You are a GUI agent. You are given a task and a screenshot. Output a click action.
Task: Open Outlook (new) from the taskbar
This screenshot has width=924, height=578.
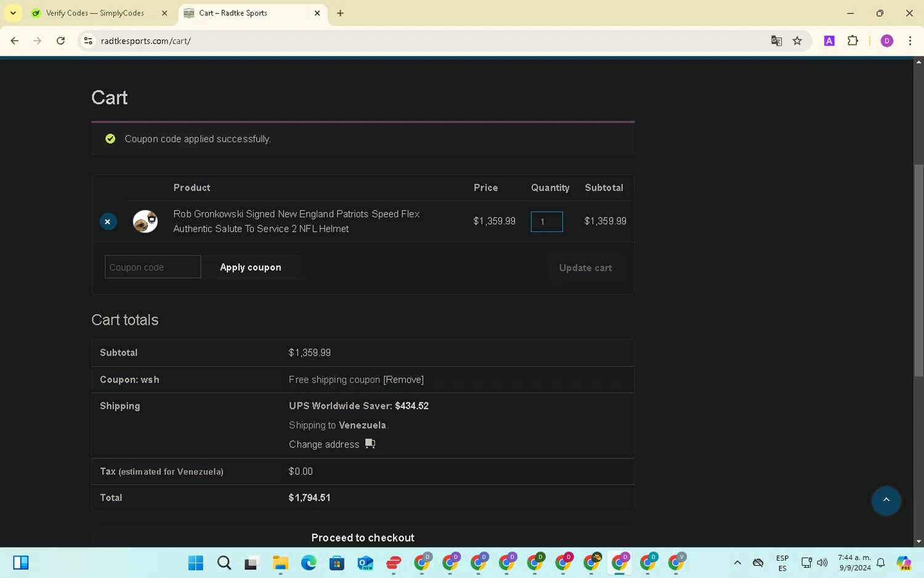[365, 563]
